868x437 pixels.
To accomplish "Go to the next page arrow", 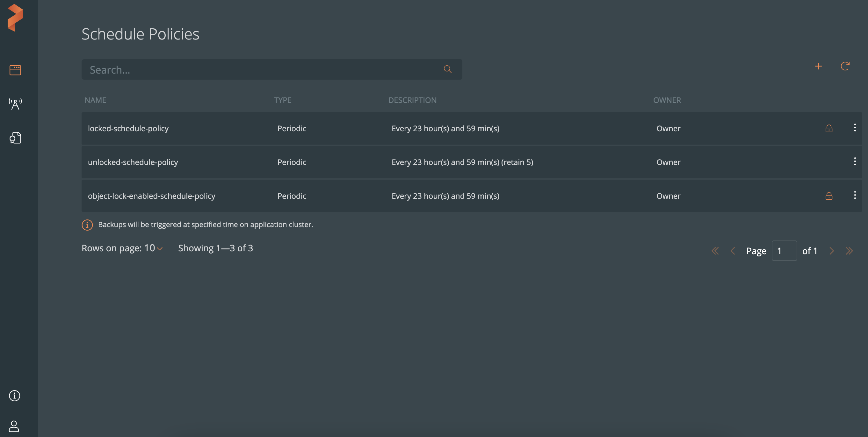I will coord(832,251).
